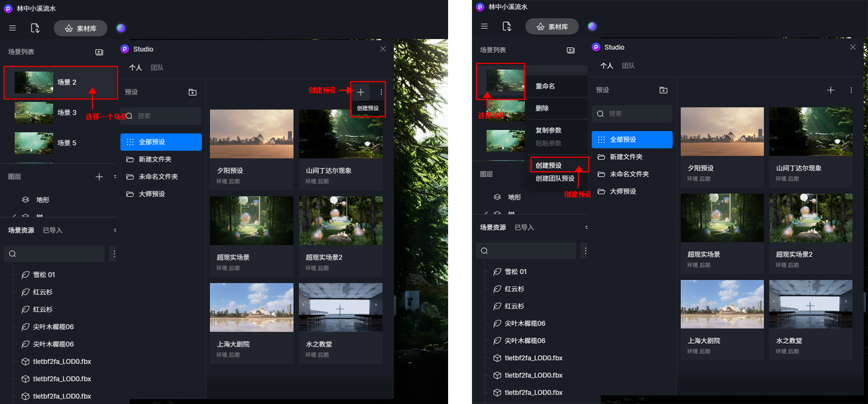Viewport: 868px width, 404px height.
Task: Add a layer via 图层 plus icon
Action: tap(99, 177)
